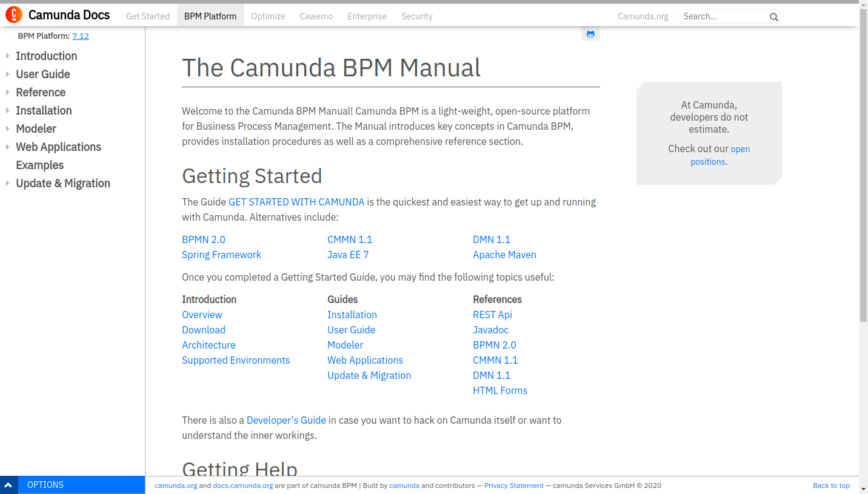Open the Javadoc reference link
This screenshot has height=494, width=868.
(490, 330)
